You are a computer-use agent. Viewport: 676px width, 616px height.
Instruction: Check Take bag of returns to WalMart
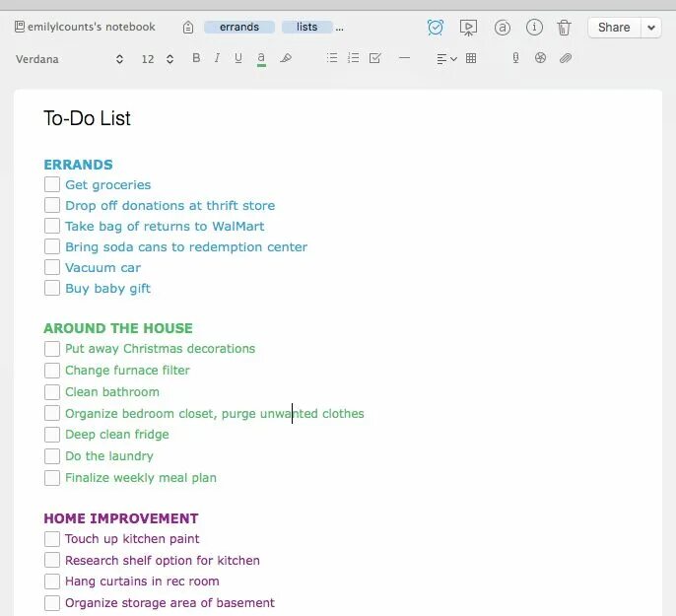click(52, 226)
